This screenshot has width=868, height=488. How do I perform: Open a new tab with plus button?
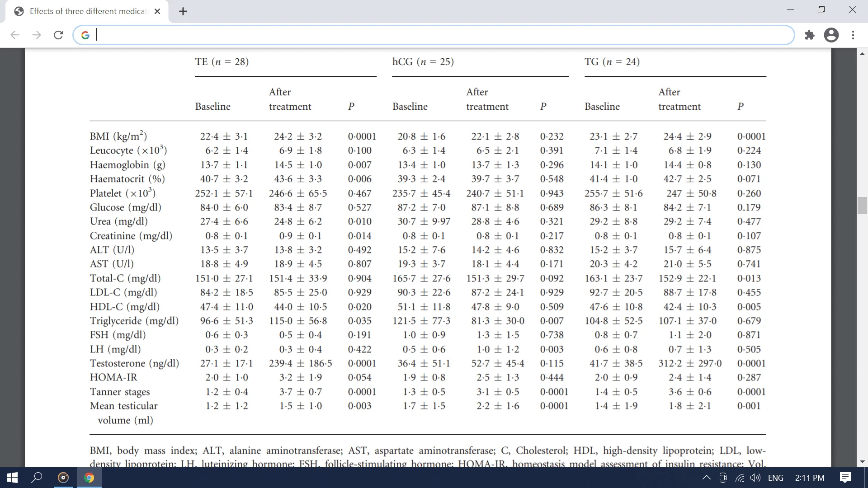[183, 11]
